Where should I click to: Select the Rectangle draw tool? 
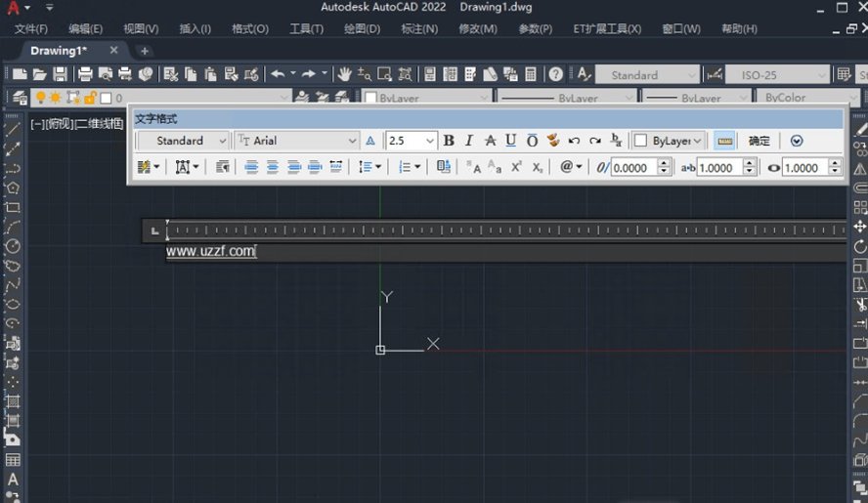12,207
